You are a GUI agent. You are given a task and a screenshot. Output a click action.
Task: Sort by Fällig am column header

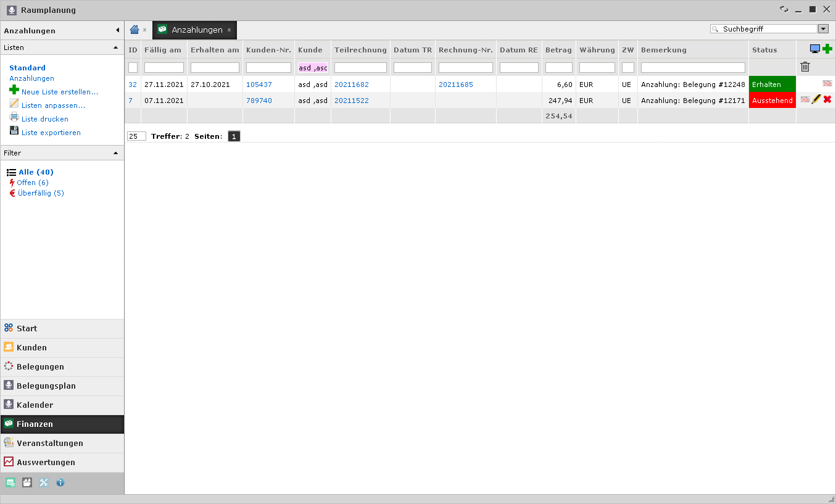click(163, 50)
